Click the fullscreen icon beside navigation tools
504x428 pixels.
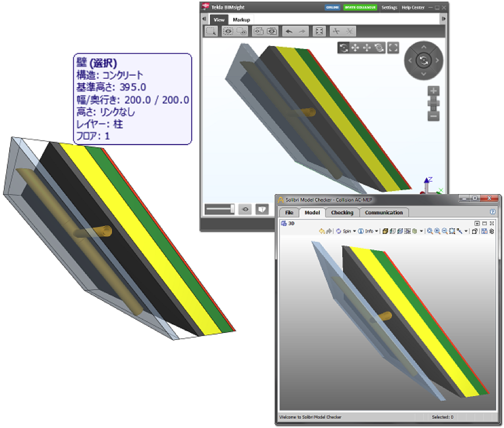point(393,48)
